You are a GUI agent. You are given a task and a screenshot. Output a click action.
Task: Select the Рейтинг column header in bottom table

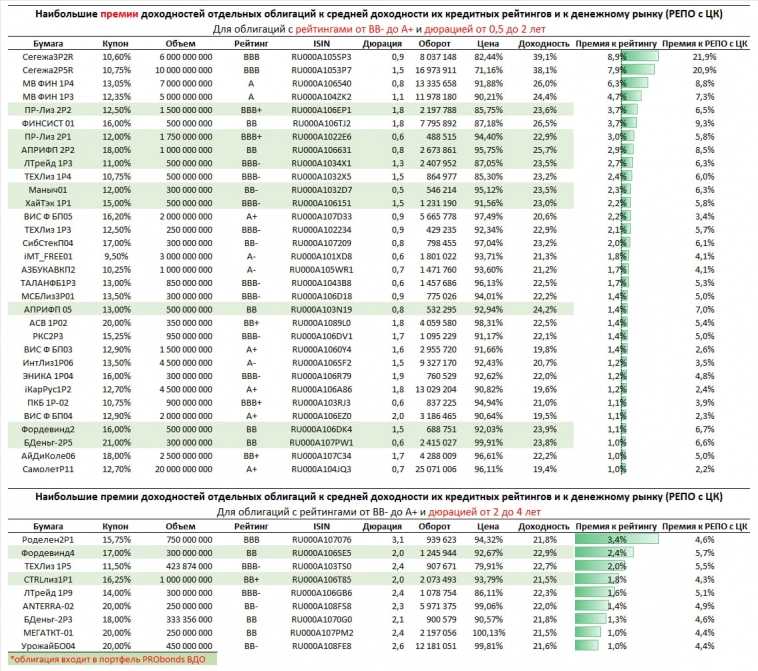[251, 526]
